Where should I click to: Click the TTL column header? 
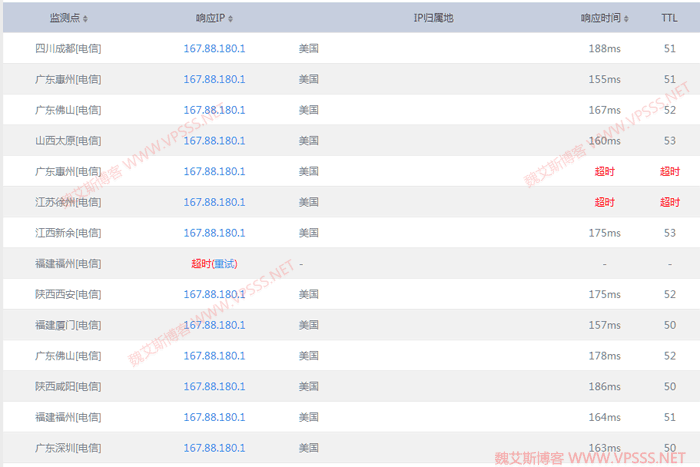tap(668, 18)
